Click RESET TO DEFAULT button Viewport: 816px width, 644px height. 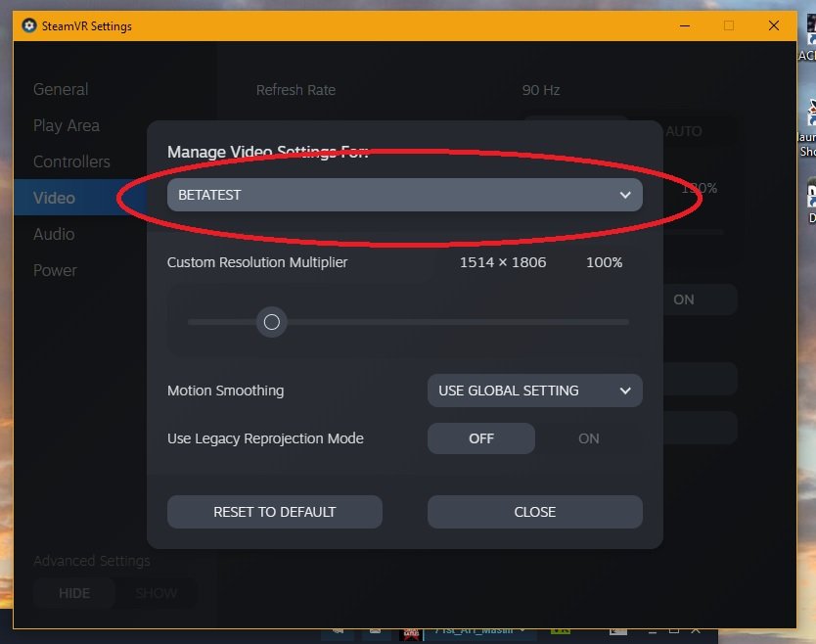tap(274, 512)
